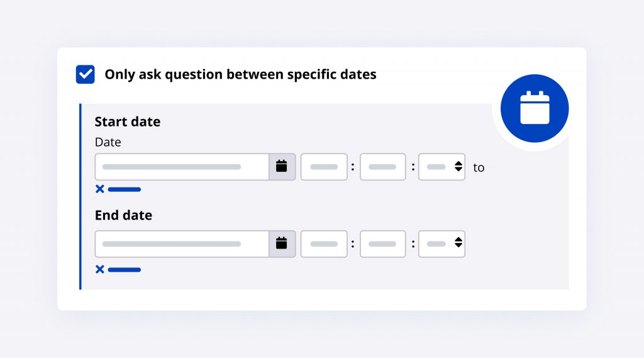
Task: Click the blue clear link below End date
Action: pyautogui.click(x=125, y=269)
